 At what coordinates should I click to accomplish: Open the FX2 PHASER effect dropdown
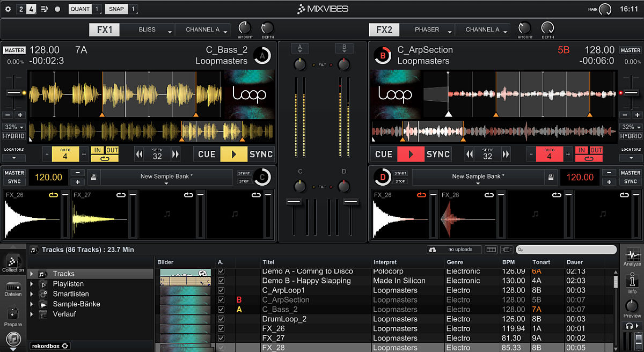[428, 30]
